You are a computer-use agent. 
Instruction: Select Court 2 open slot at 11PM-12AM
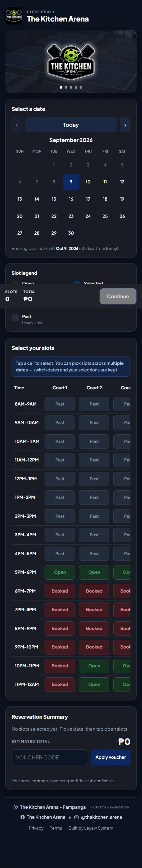click(94, 684)
